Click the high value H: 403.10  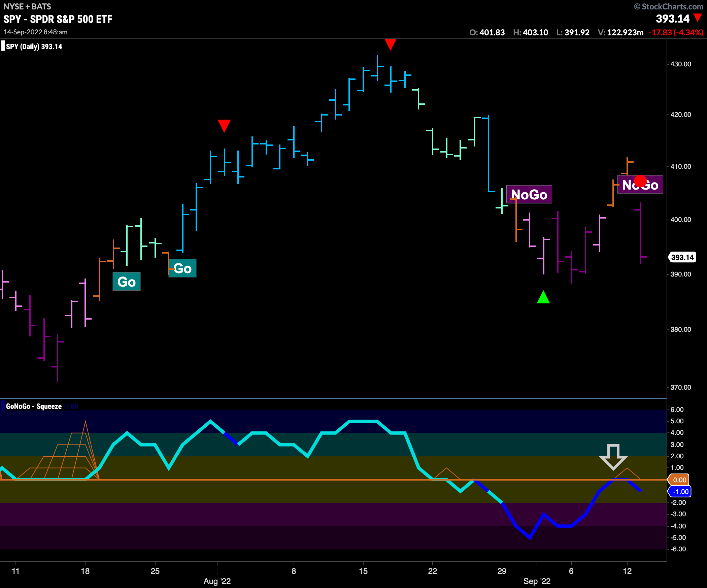tap(531, 32)
